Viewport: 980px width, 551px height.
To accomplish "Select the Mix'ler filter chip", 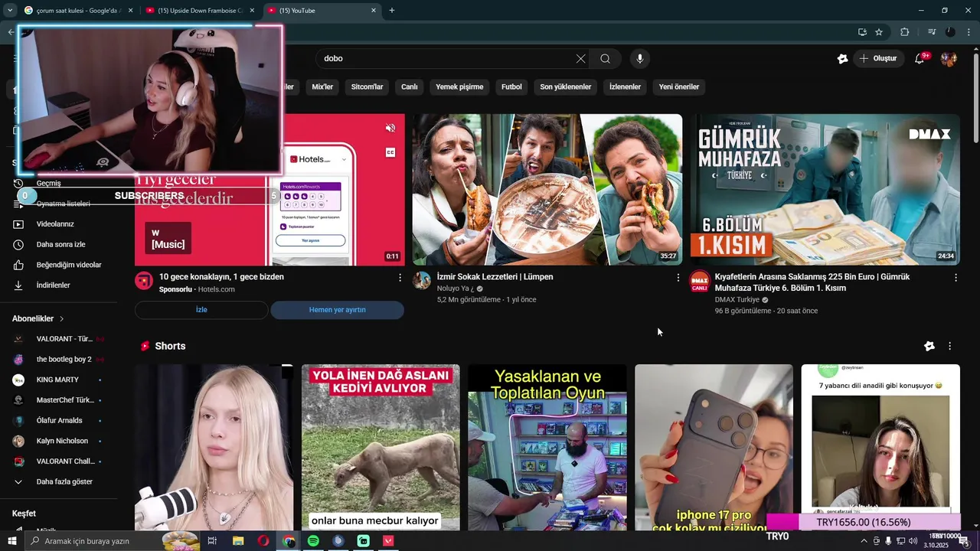I will (322, 87).
